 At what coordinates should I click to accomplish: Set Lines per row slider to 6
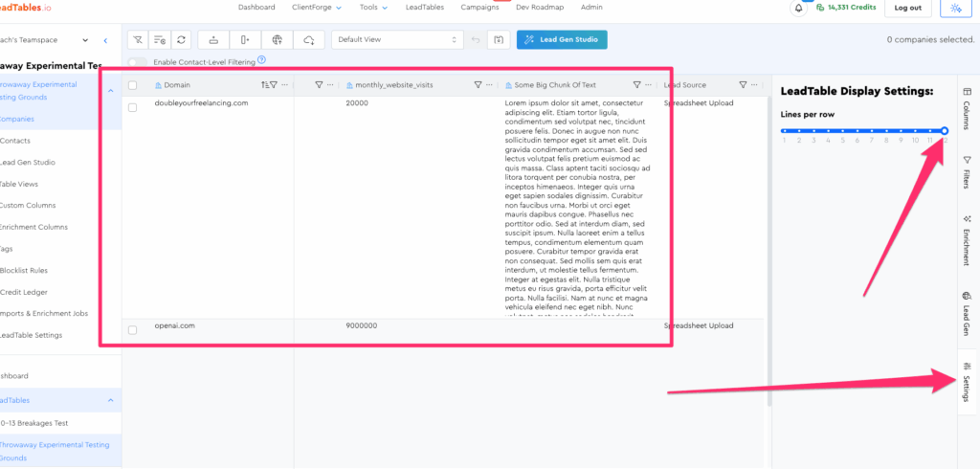click(x=857, y=130)
